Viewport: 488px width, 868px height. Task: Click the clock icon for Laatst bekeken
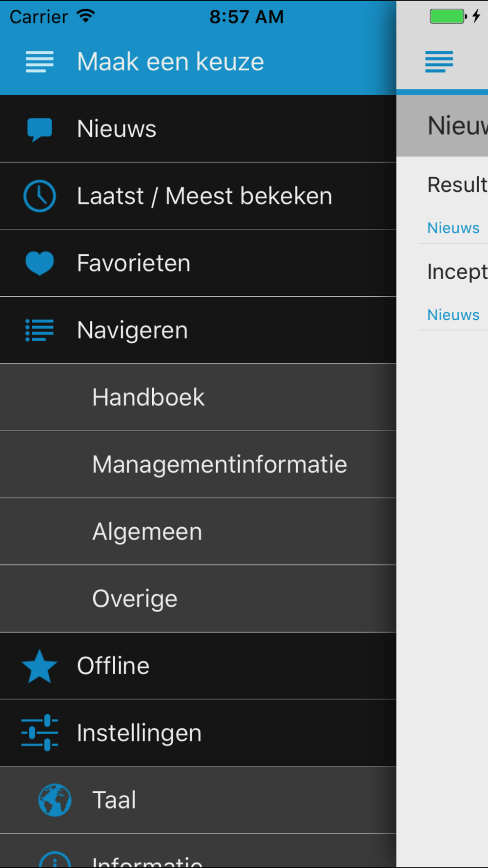click(x=40, y=196)
